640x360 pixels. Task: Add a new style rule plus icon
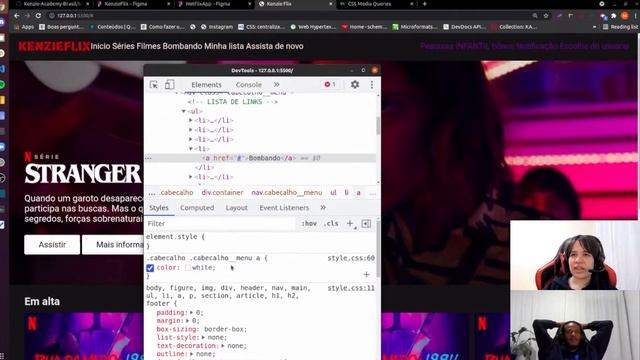pyautogui.click(x=350, y=224)
